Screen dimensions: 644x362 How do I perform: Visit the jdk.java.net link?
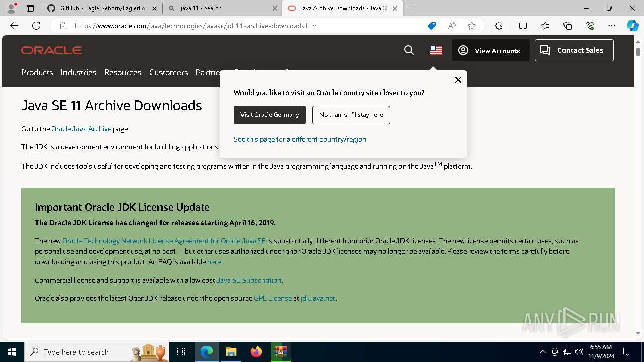pos(317,298)
